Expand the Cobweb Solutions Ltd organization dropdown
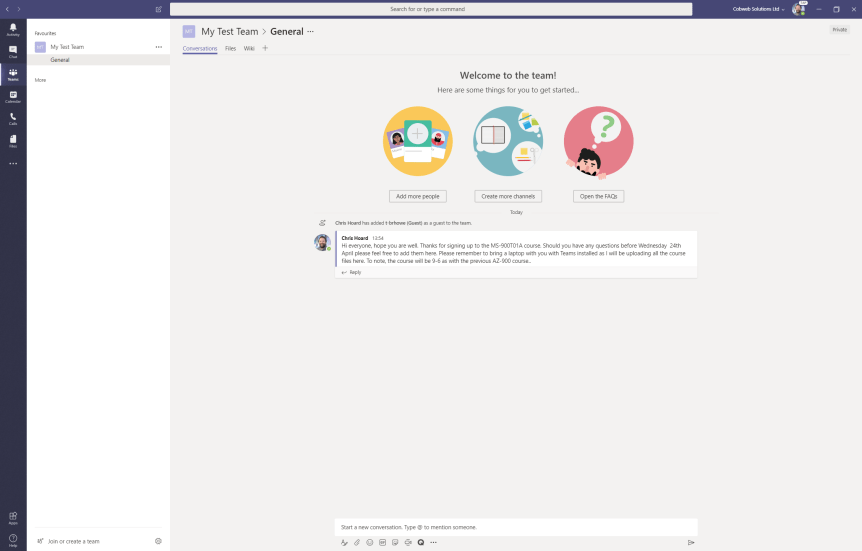Viewport: 862px width, 551px height. 758,9
